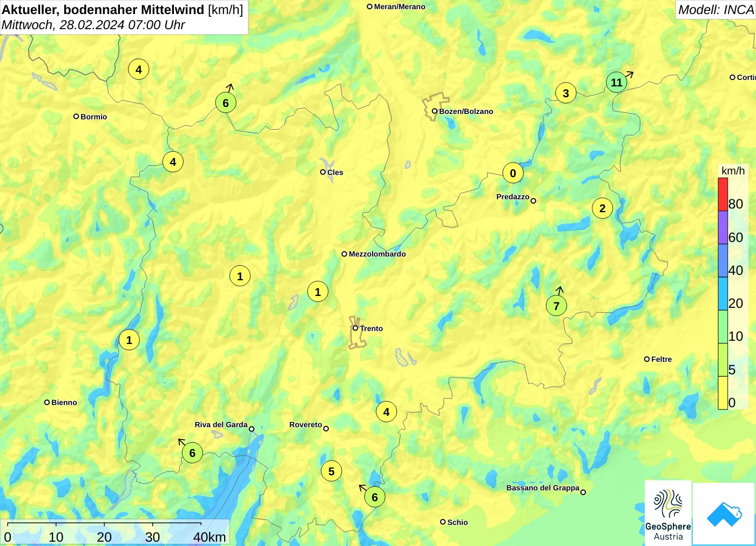Click the Rovereto city marker
The width and height of the screenshot is (756, 546).
[x=326, y=428]
